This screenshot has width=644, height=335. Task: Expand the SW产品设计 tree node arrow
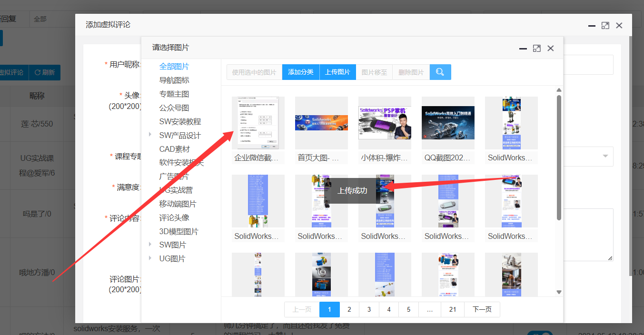(x=150, y=135)
